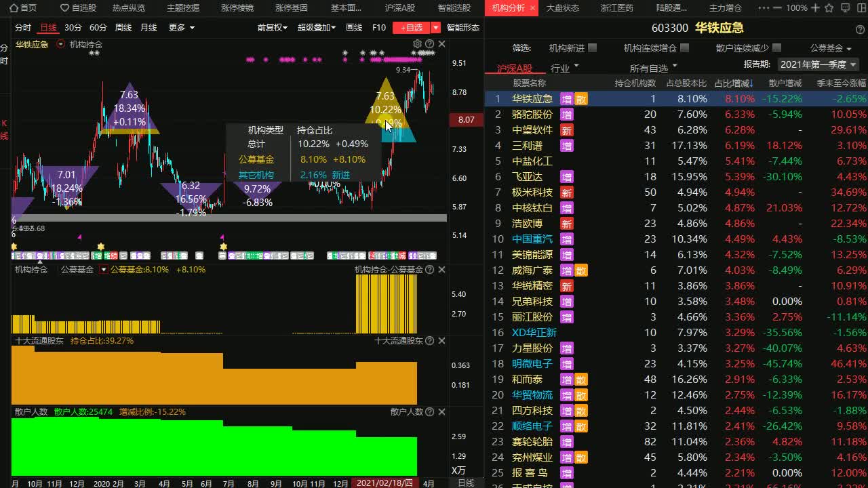Click the F10 button

[379, 28]
